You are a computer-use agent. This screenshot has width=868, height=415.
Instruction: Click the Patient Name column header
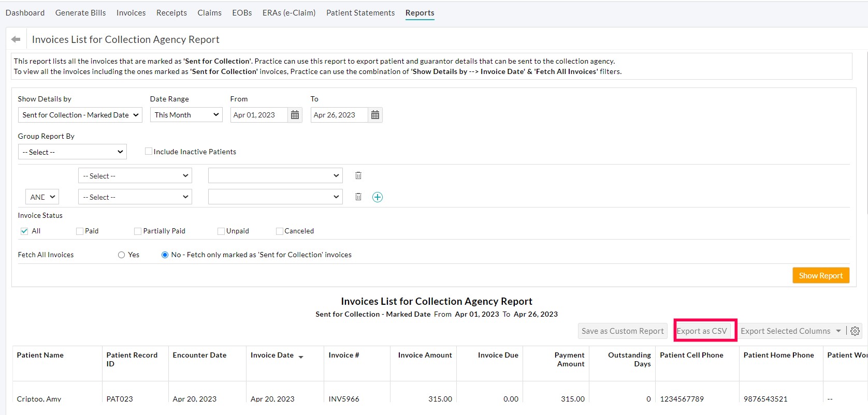pos(40,355)
